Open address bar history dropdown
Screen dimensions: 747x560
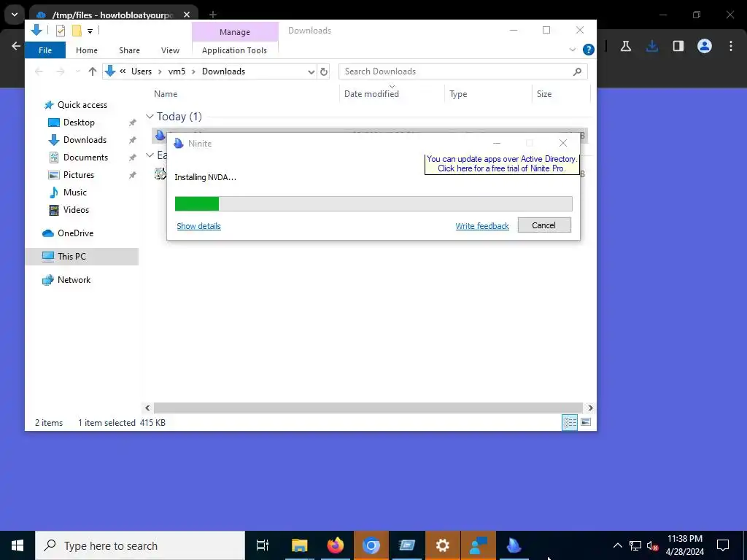click(311, 72)
